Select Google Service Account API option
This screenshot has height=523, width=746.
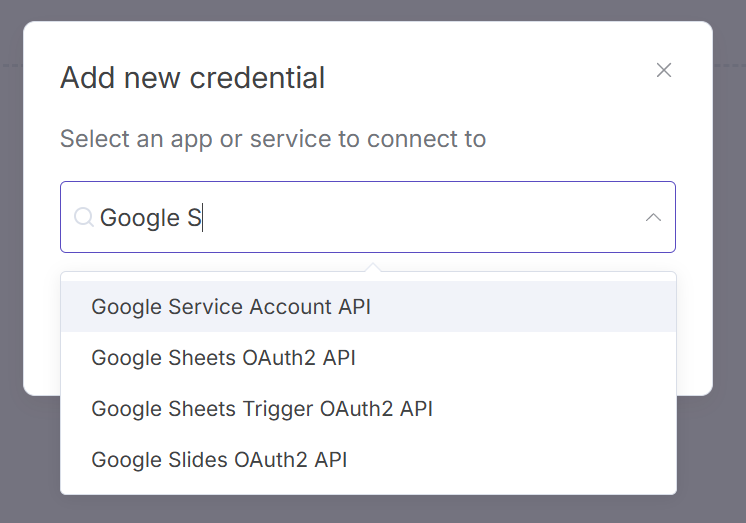pos(231,307)
